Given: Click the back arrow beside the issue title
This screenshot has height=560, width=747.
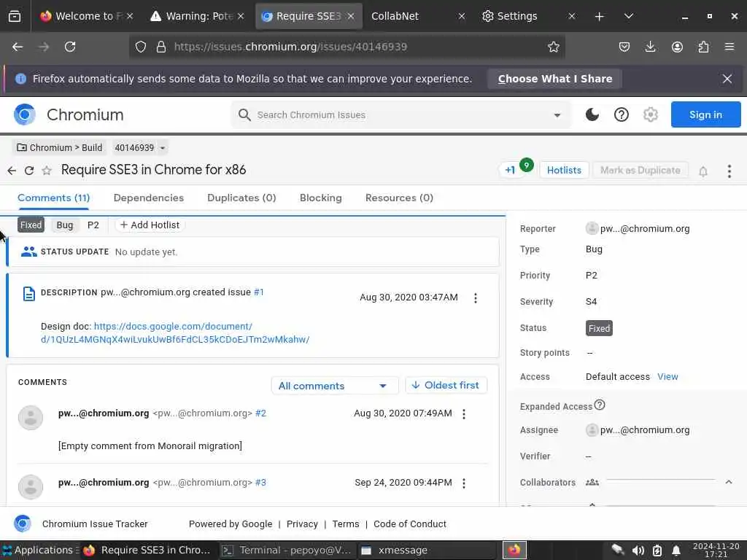Looking at the screenshot, I should click(12, 171).
